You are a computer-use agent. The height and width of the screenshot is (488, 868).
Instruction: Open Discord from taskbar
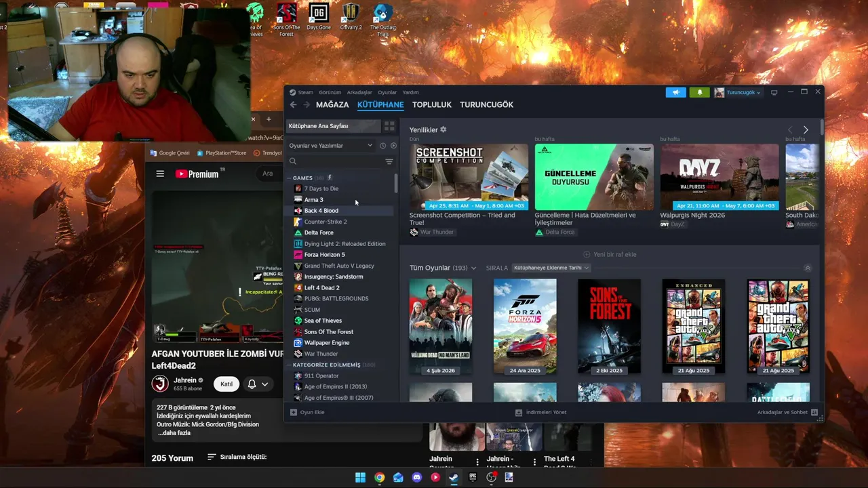point(417,477)
